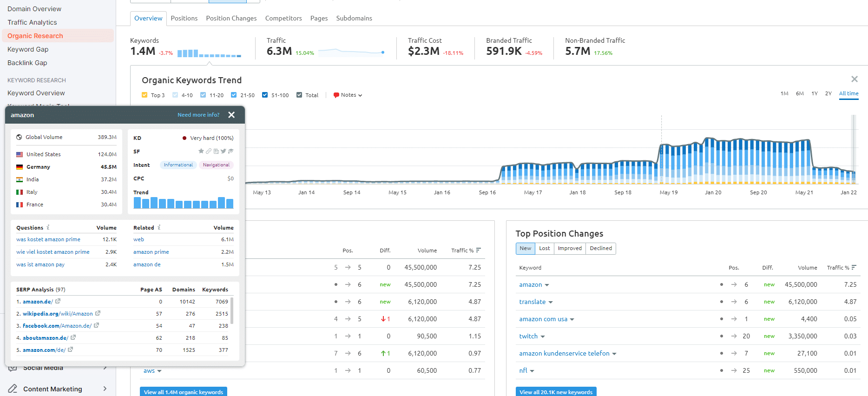Click the Keywords trend mini bar chart

coord(209,53)
